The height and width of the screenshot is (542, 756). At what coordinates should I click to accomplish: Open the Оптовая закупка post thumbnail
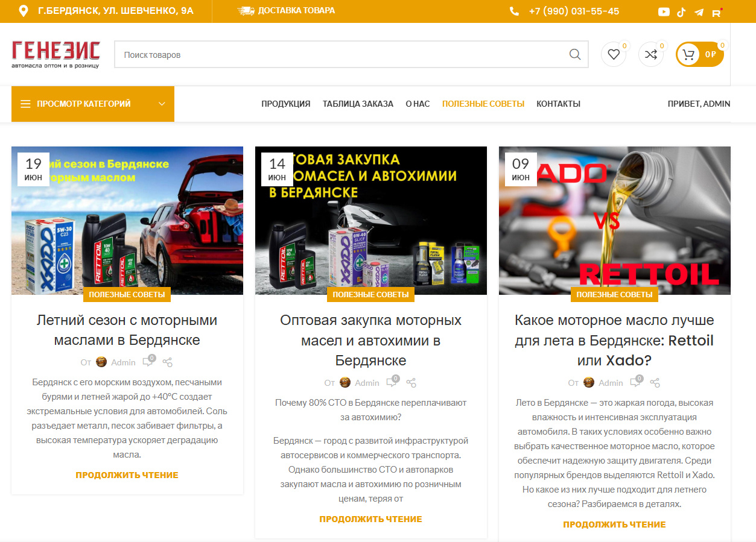[371, 221]
